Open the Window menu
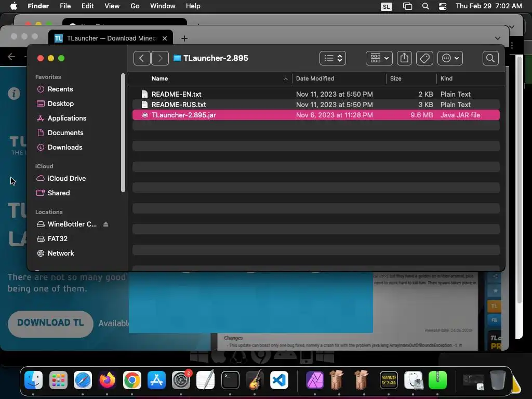 coord(163,6)
